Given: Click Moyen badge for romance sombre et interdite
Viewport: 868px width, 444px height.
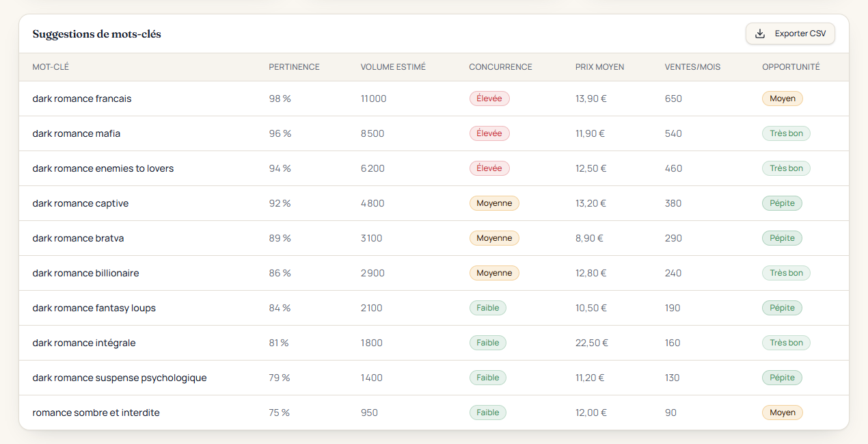Looking at the screenshot, I should coord(783,413).
